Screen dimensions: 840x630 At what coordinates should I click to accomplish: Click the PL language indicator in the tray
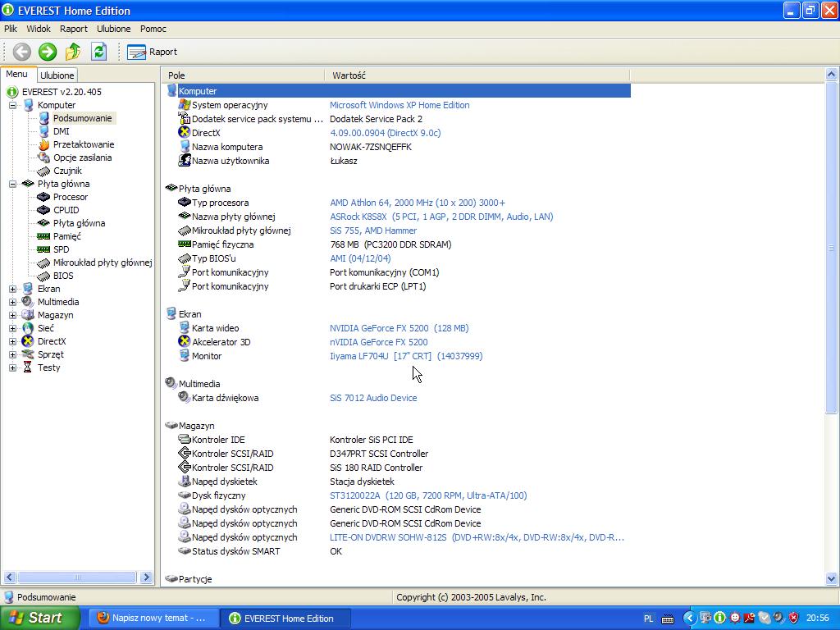coord(649,619)
